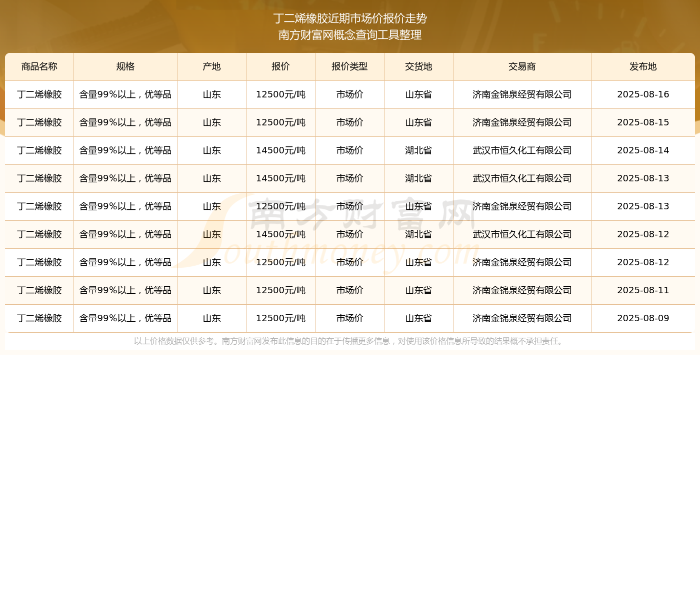Image resolution: width=700 pixels, height=602 pixels.
Task: Click the disclaimer text below the table
Action: tap(350, 341)
